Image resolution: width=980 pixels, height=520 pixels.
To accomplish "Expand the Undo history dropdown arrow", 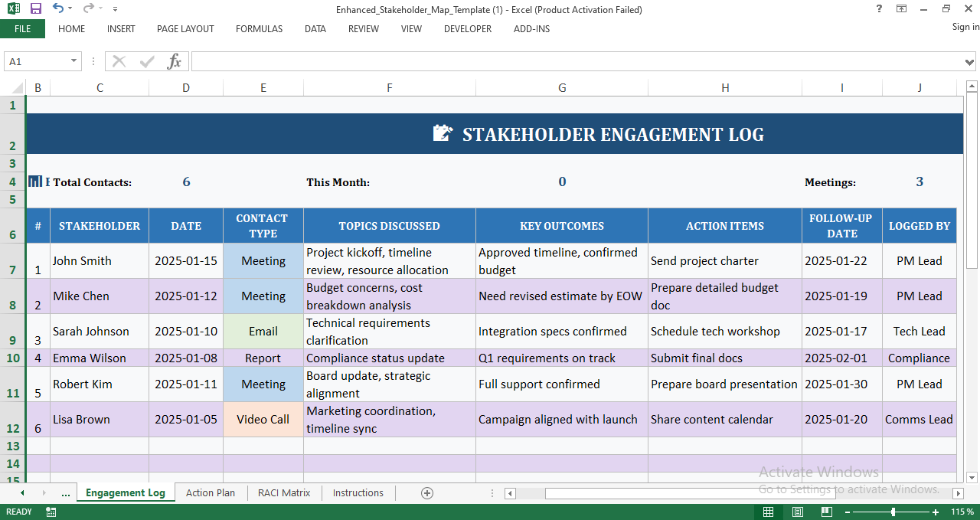I will [x=70, y=9].
